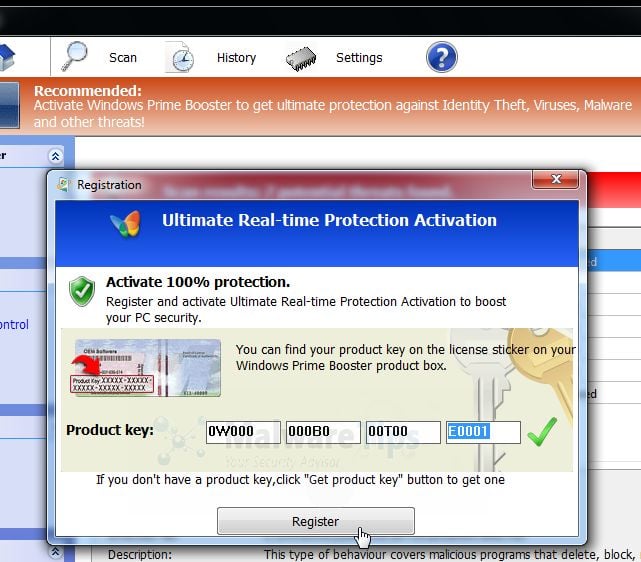Click the green shield checkmark icon
Viewport: 641px width, 562px height.
(x=82, y=291)
